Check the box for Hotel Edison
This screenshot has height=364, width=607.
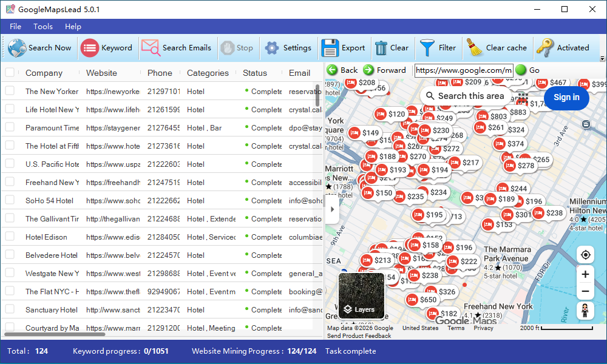(10, 237)
